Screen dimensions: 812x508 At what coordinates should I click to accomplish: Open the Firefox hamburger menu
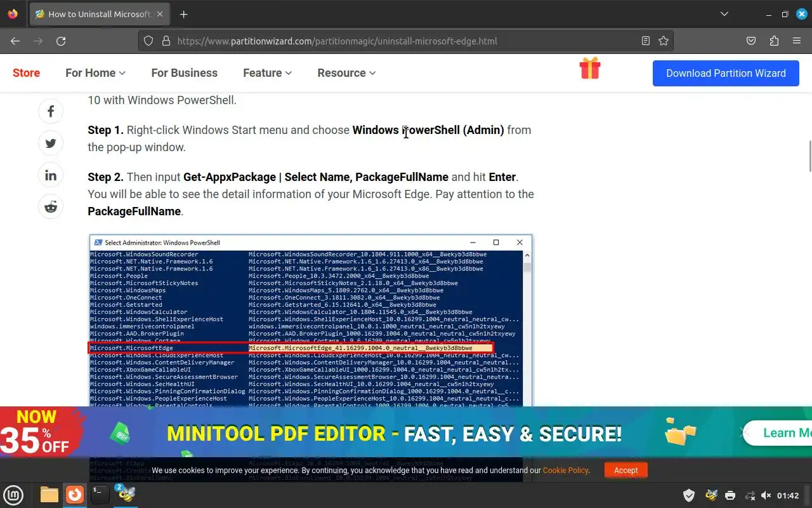(x=797, y=41)
